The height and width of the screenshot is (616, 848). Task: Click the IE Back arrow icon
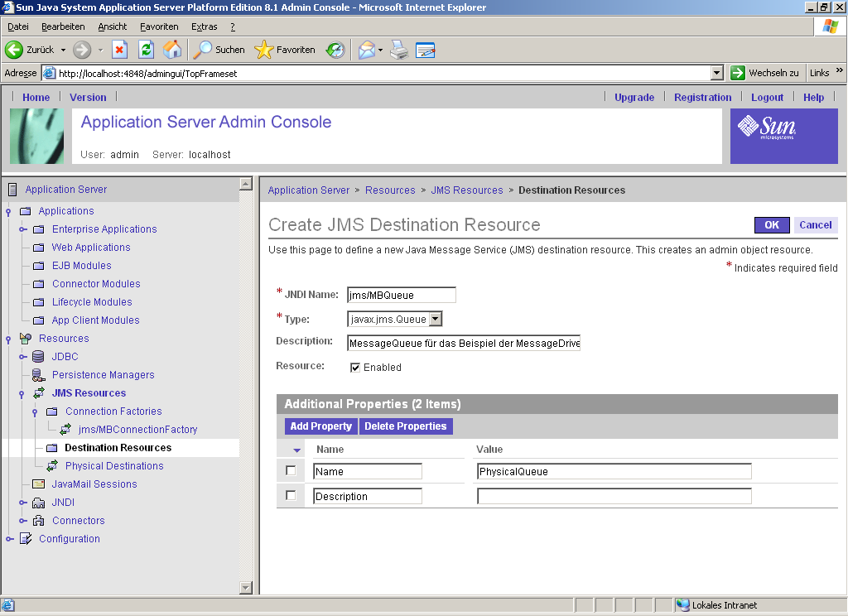click(x=13, y=50)
